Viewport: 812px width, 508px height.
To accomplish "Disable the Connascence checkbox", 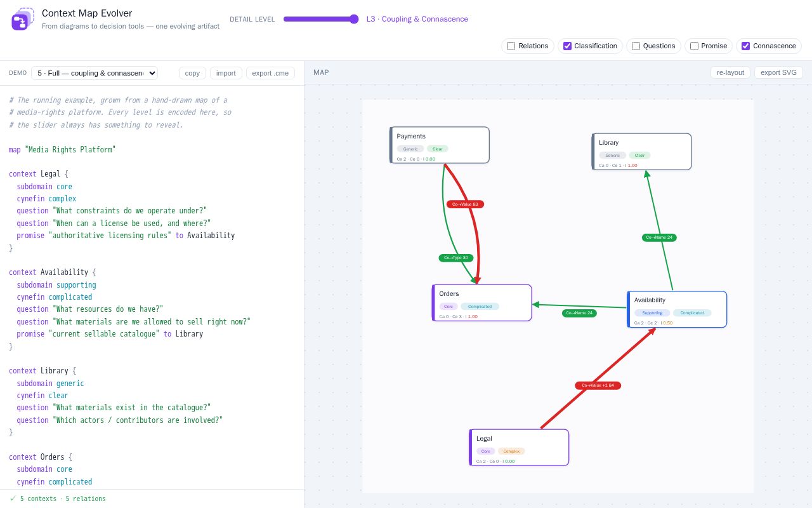I will click(x=745, y=46).
